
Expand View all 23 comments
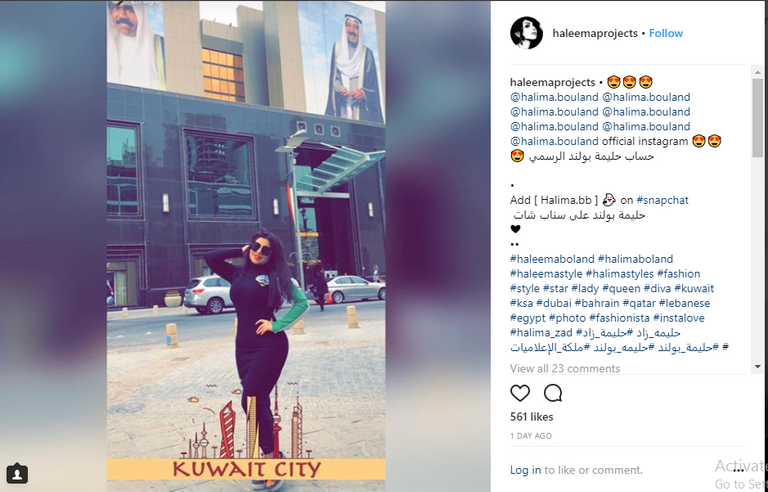point(565,369)
